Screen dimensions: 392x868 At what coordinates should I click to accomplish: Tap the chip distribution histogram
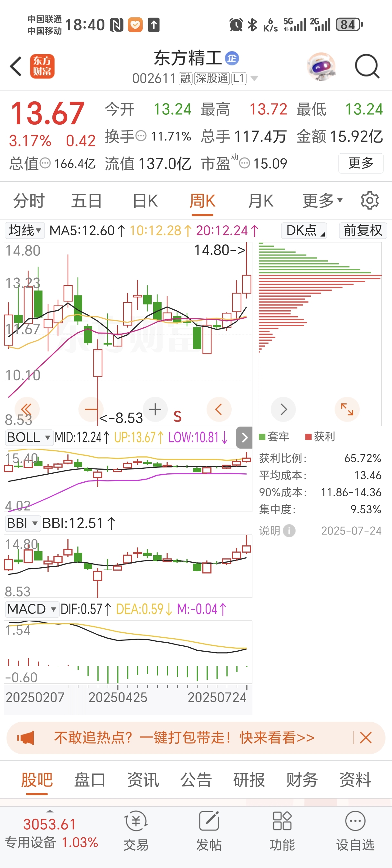click(320, 334)
